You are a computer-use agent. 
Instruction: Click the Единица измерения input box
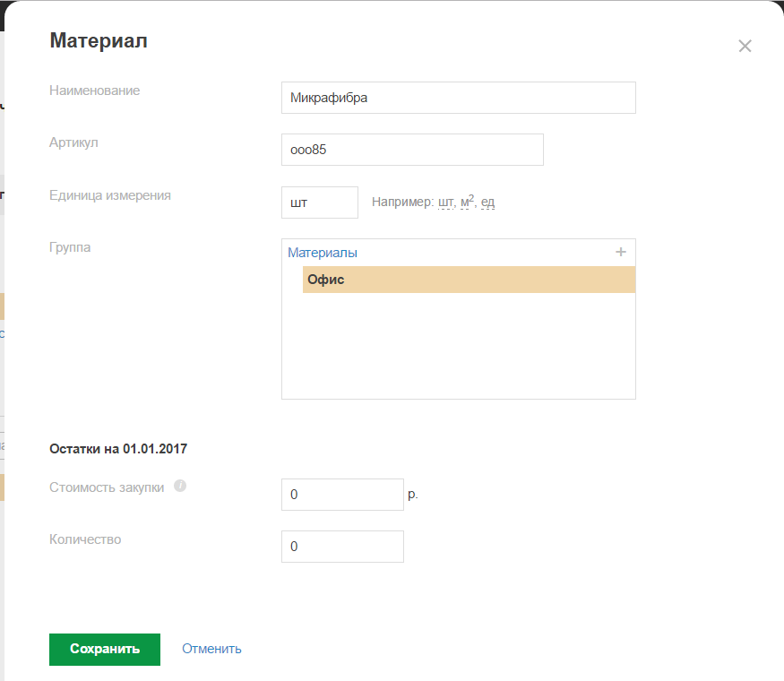click(319, 203)
